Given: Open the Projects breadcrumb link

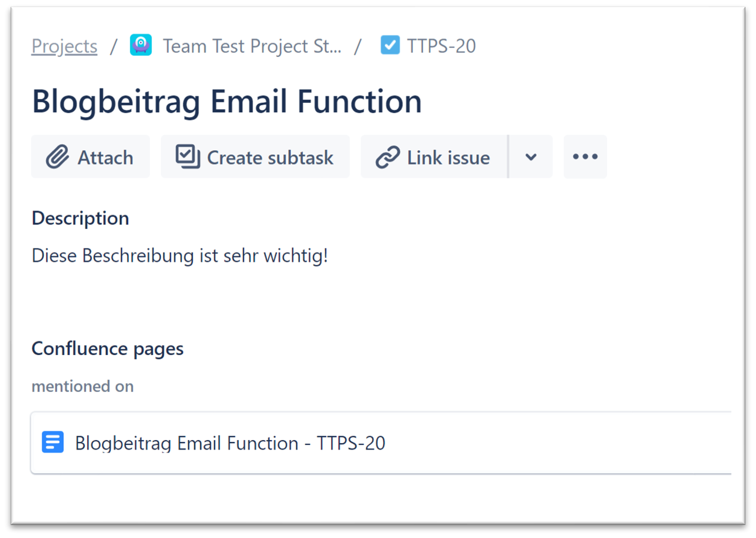Looking at the screenshot, I should pyautogui.click(x=64, y=45).
